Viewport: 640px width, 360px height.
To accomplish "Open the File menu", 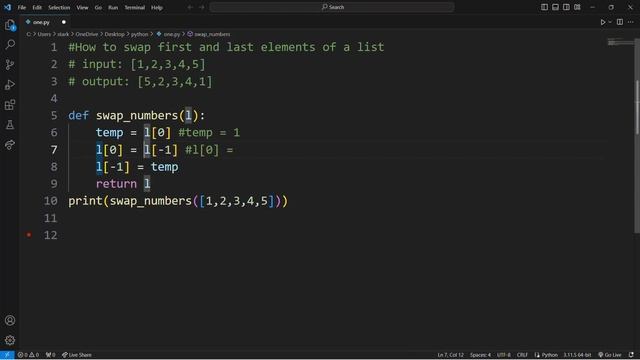I will pos(22,7).
